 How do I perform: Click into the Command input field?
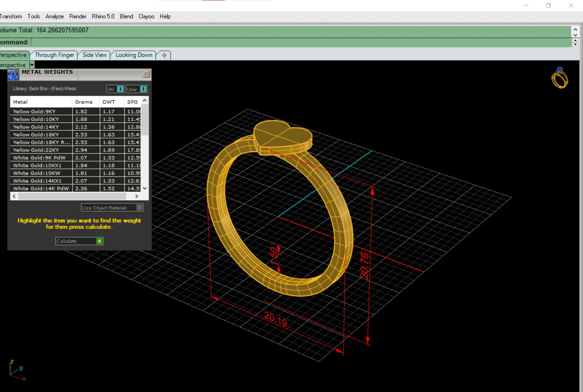301,42
